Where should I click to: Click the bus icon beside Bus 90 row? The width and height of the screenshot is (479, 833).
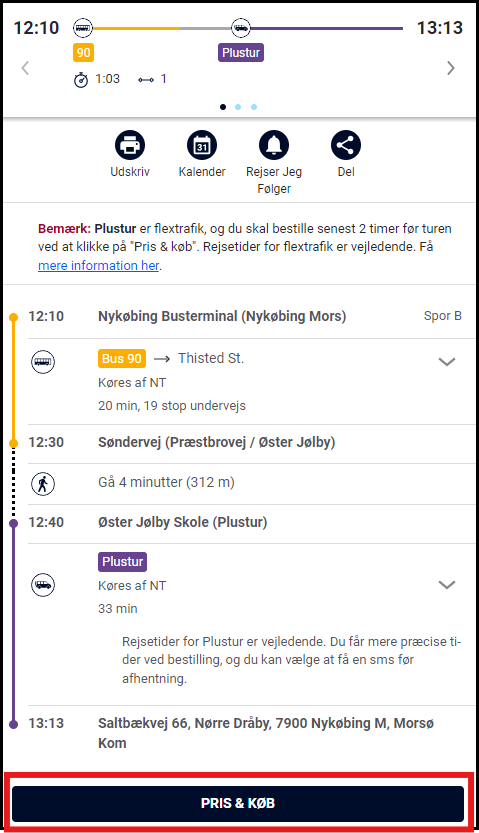(x=43, y=362)
